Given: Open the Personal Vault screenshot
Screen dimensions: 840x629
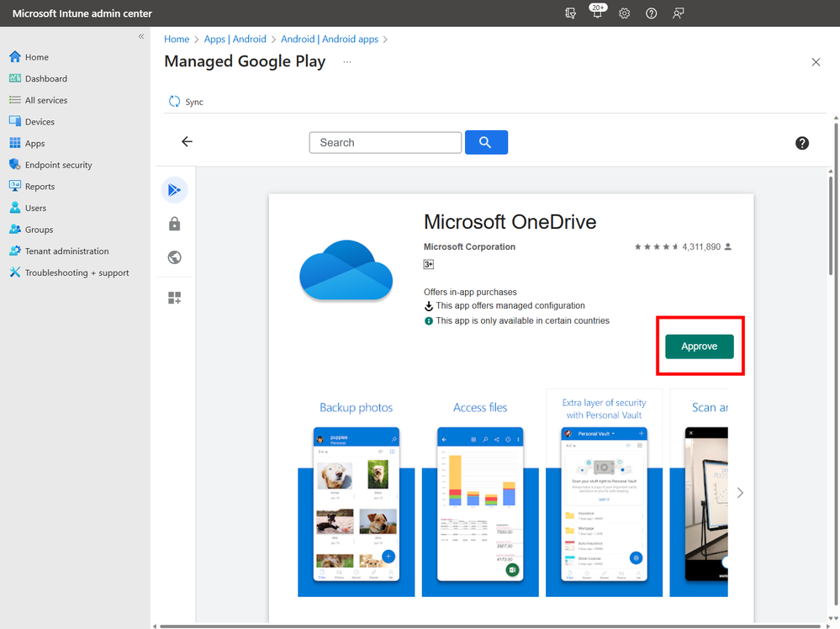Looking at the screenshot, I should tap(604, 493).
